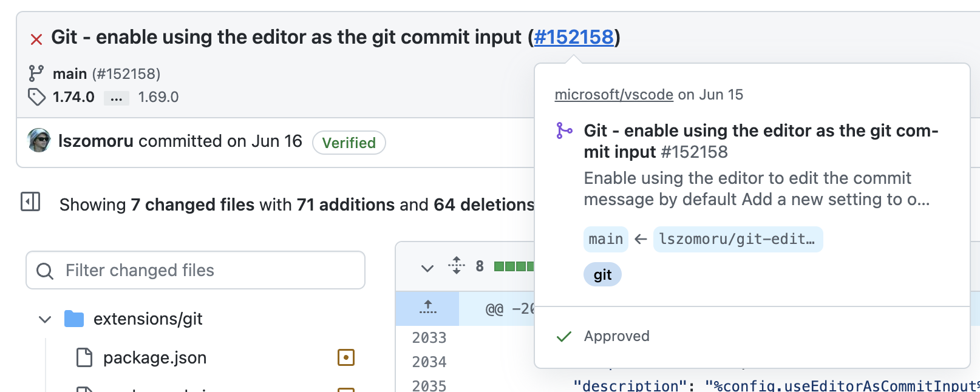Click the expand-all-context arrows icon in diff header
Viewport: 980px width, 392px height.
point(456,266)
